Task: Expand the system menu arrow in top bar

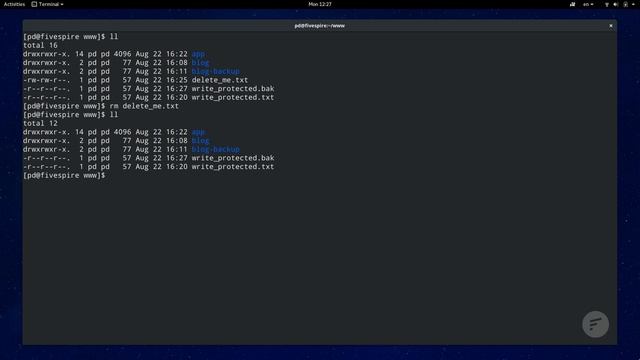Action: click(x=633, y=4)
